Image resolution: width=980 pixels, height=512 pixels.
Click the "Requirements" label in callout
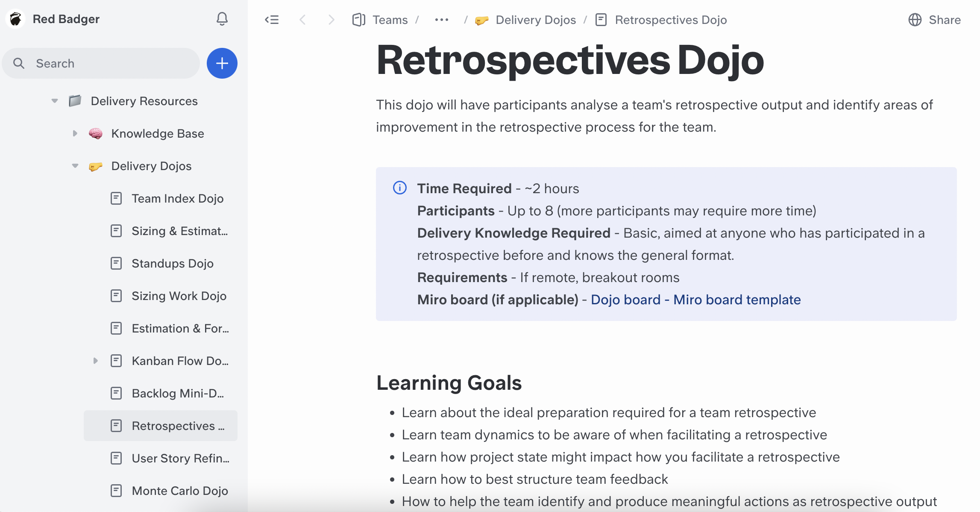click(x=462, y=277)
